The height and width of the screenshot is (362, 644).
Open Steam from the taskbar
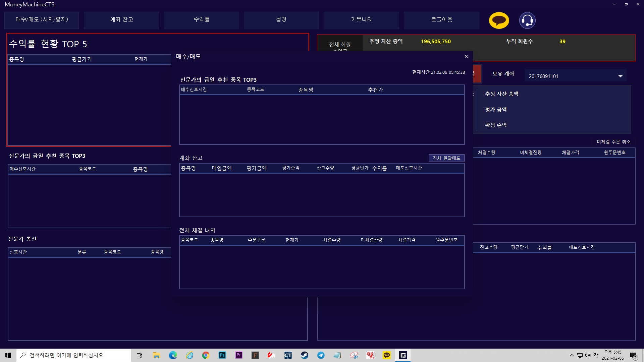[304, 355]
